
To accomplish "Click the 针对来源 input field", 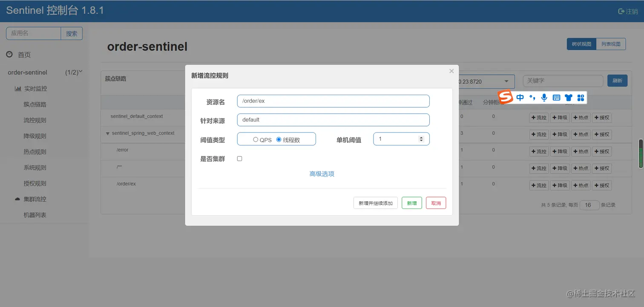I will coord(333,120).
